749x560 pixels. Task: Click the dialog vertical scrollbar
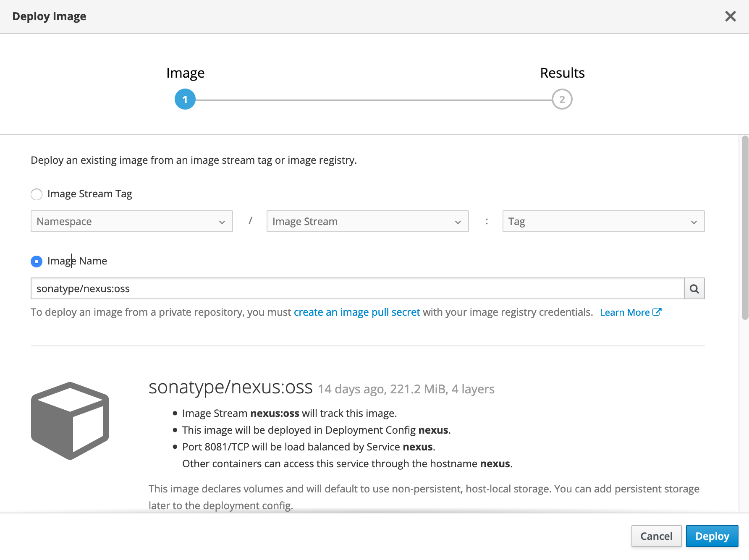[745, 228]
